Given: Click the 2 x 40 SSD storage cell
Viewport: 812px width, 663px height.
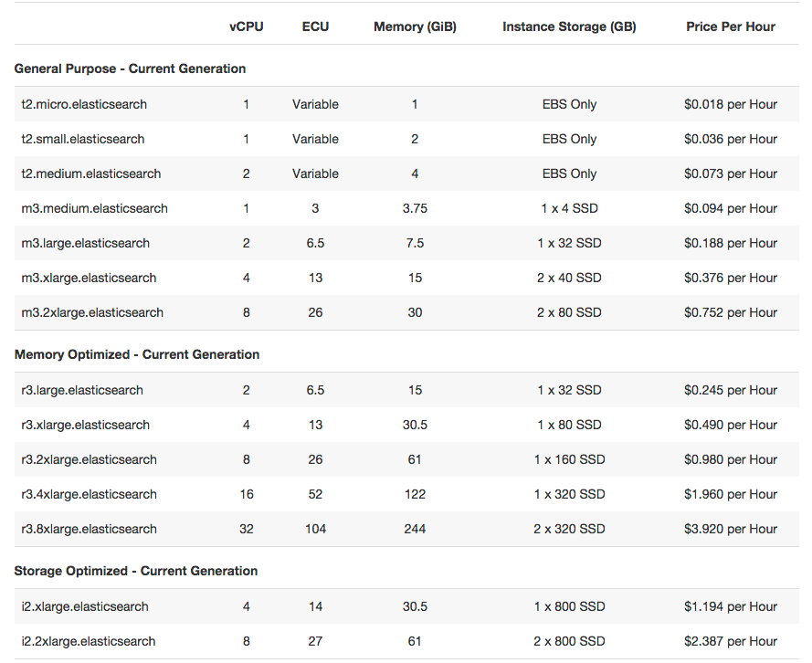Looking at the screenshot, I should [x=569, y=278].
